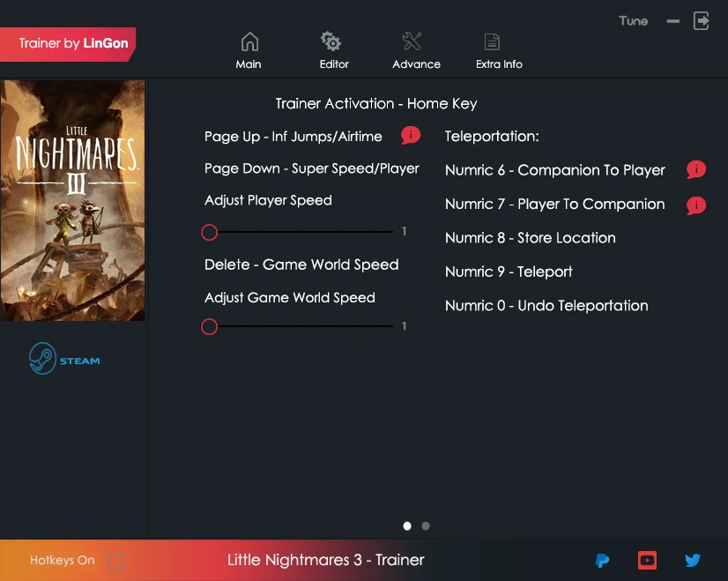Click the Adjust Game World Speed slider handle
Screen dimensions: 728x581
click(210, 326)
